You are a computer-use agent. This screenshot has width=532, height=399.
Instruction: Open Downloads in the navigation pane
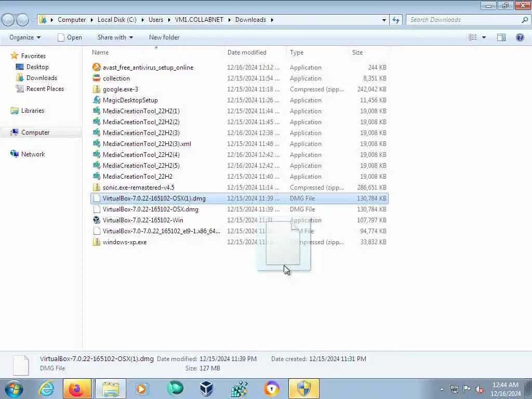click(x=42, y=78)
